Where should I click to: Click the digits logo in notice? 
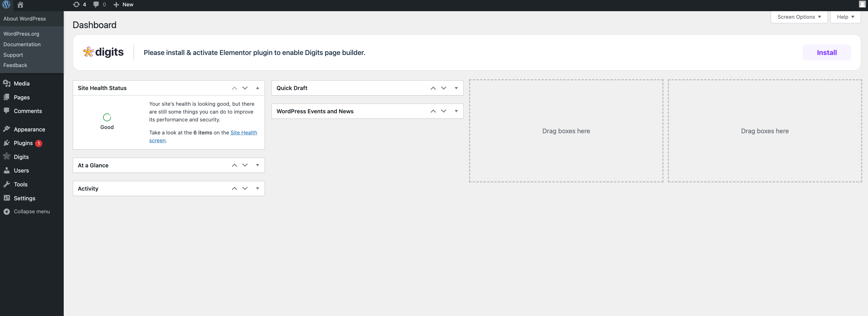click(x=103, y=52)
